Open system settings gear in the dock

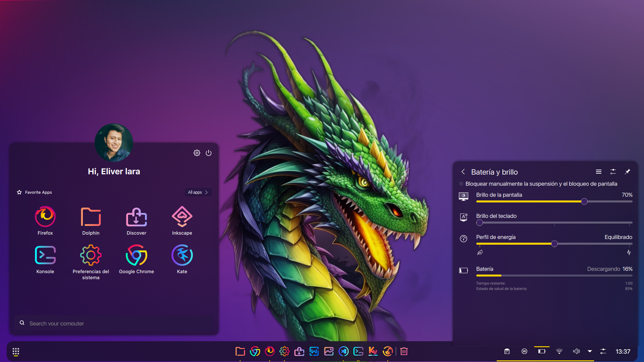click(284, 351)
